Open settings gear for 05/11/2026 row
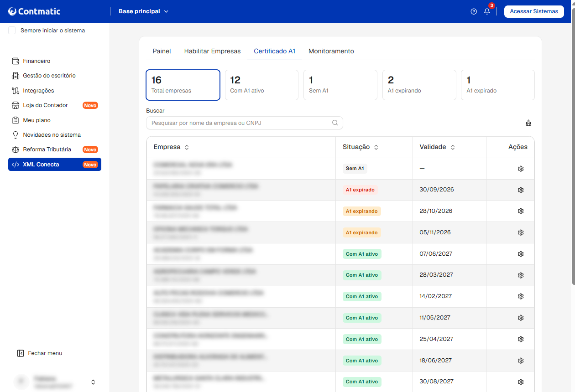The width and height of the screenshot is (575, 392). pyautogui.click(x=521, y=232)
